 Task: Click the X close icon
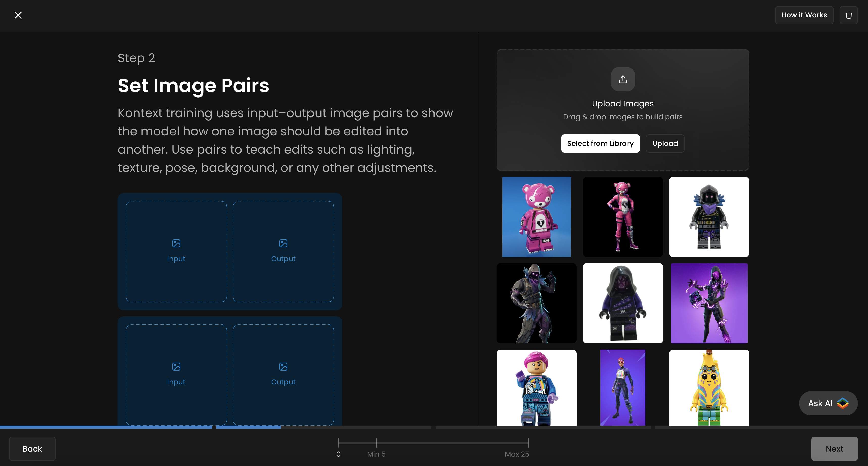(x=18, y=15)
